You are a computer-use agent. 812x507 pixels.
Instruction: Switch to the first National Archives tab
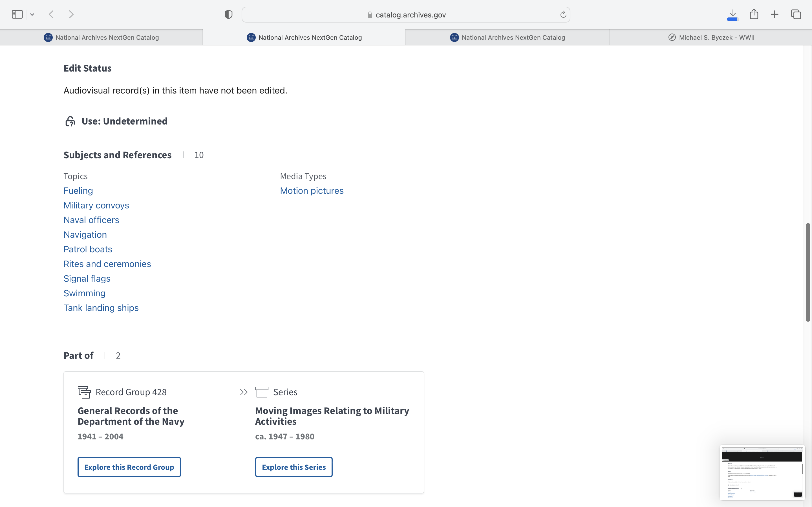(101, 37)
